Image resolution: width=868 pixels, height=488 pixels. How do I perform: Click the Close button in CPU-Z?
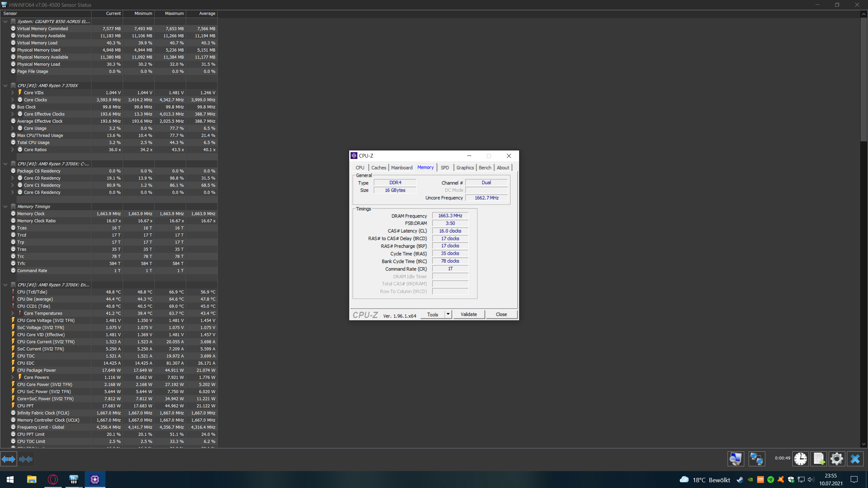(x=501, y=314)
